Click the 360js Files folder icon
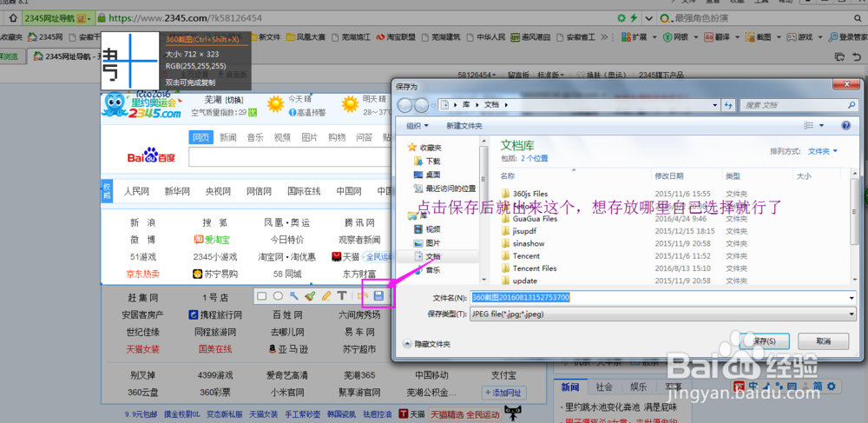The image size is (868, 423). point(505,194)
